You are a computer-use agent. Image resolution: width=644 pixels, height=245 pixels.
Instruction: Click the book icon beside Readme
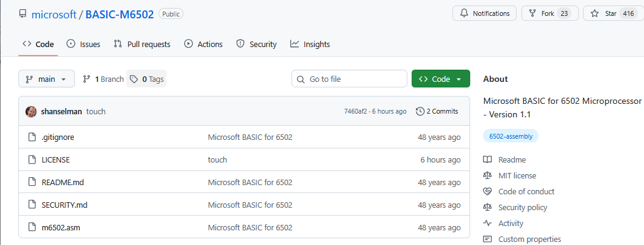tap(487, 159)
